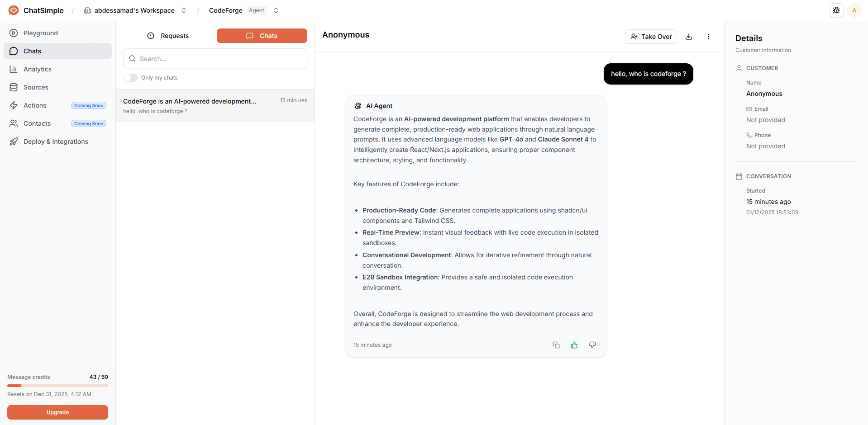The height and width of the screenshot is (425, 868).
Task: Click the ChatSimple logo
Action: click(14, 10)
